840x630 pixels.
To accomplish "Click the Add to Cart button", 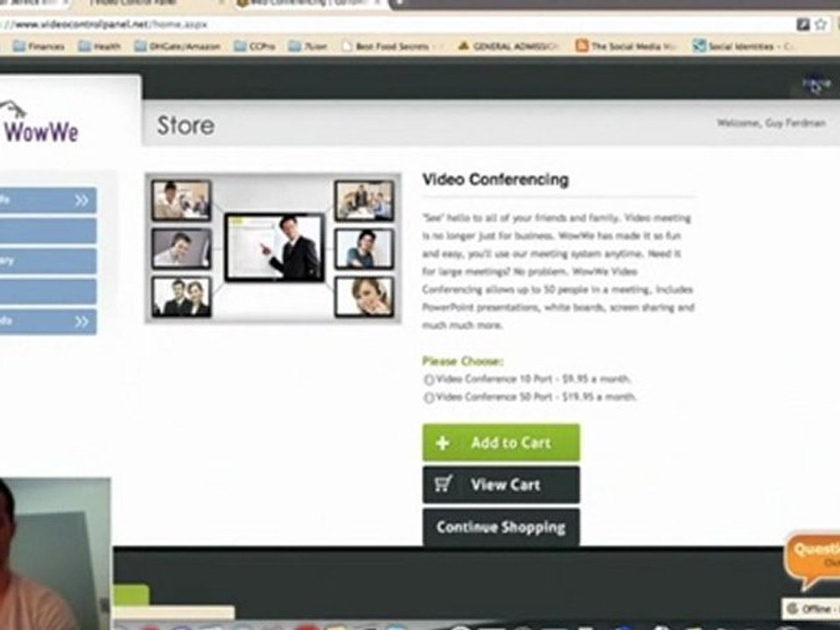I will (x=500, y=443).
